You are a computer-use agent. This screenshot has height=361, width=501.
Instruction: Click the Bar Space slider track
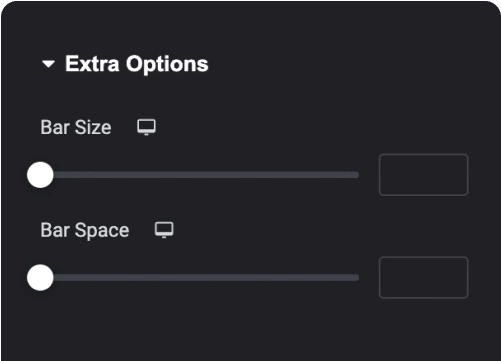coord(200,277)
